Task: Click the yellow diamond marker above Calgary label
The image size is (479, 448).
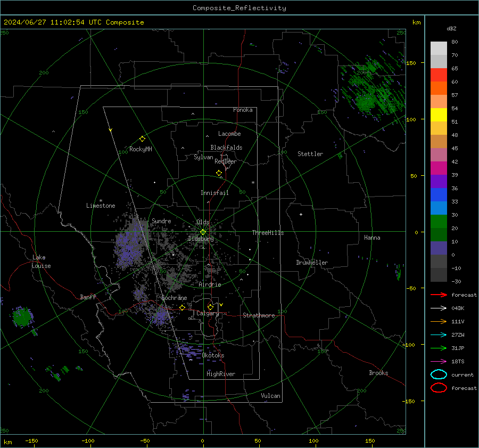Action: (x=210, y=307)
